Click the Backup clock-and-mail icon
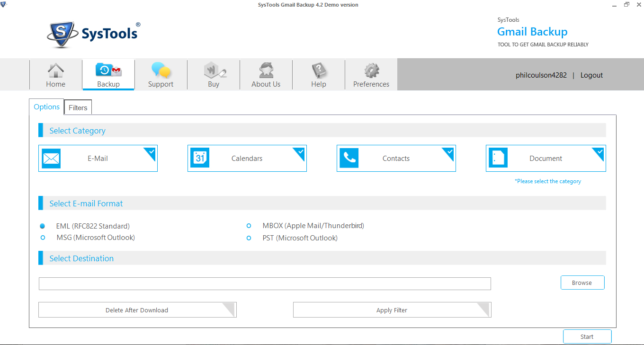The height and width of the screenshot is (345, 644). pos(108,71)
